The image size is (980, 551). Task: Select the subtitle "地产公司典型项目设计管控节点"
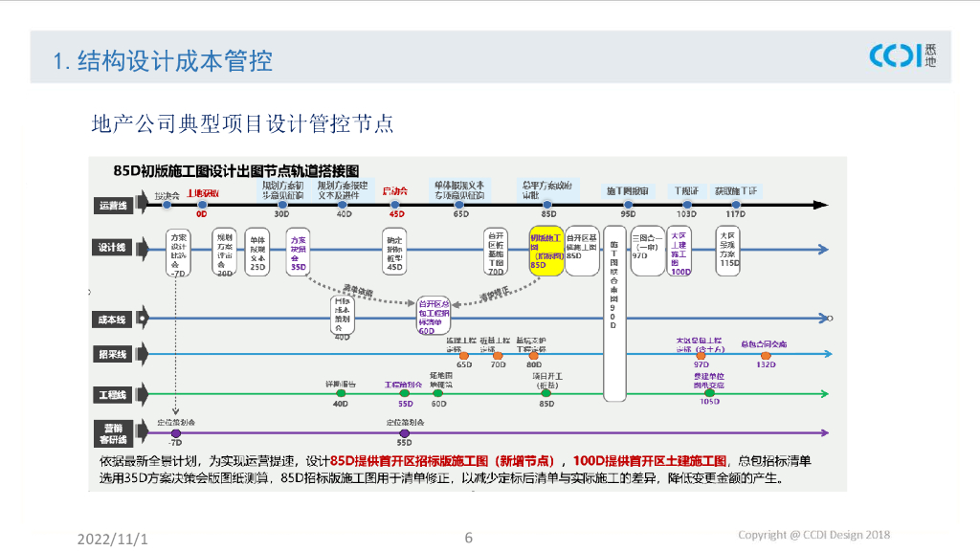(x=242, y=123)
